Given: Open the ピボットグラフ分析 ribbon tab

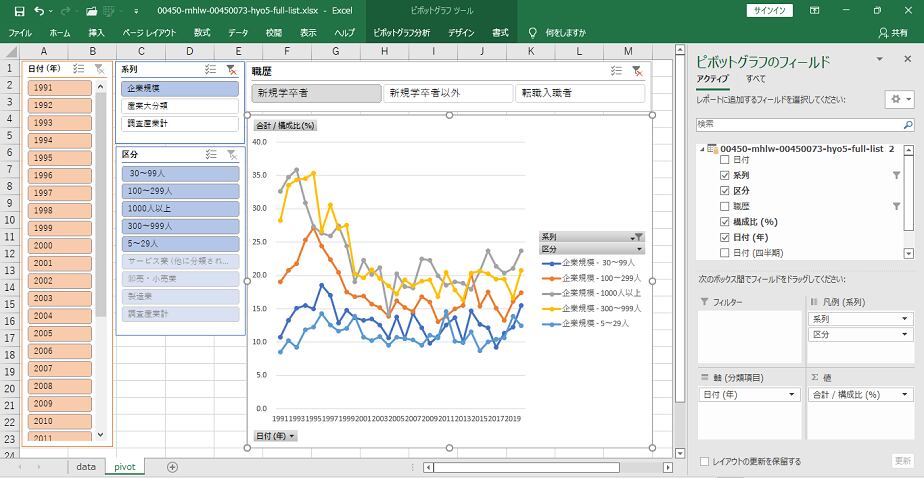Looking at the screenshot, I should click(x=400, y=32).
